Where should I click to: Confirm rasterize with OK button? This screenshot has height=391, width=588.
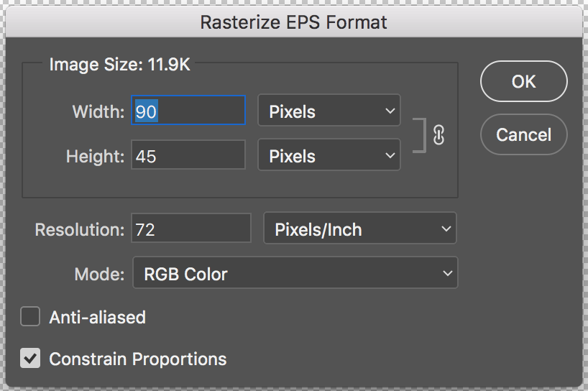tap(523, 81)
